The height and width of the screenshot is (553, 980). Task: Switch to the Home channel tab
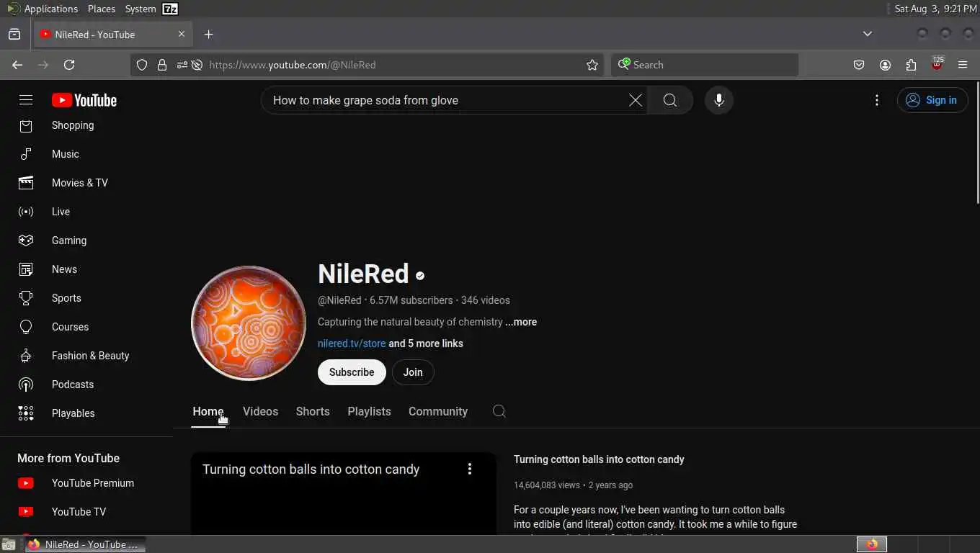click(208, 411)
